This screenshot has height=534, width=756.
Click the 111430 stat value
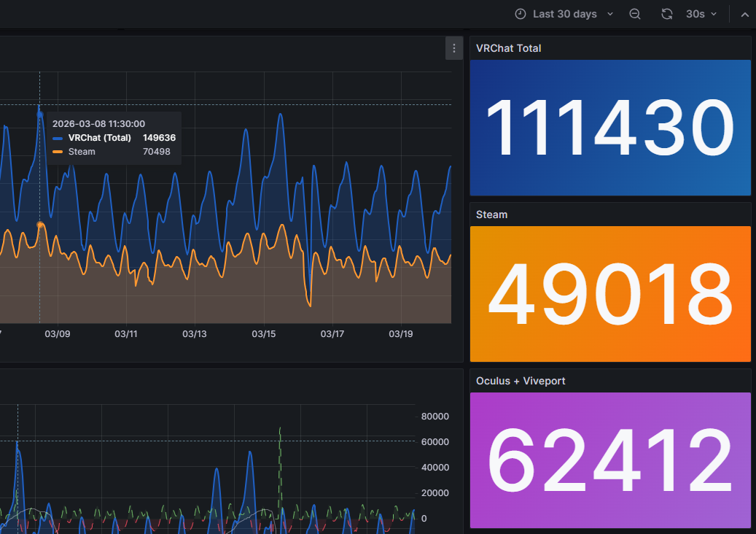(609, 128)
